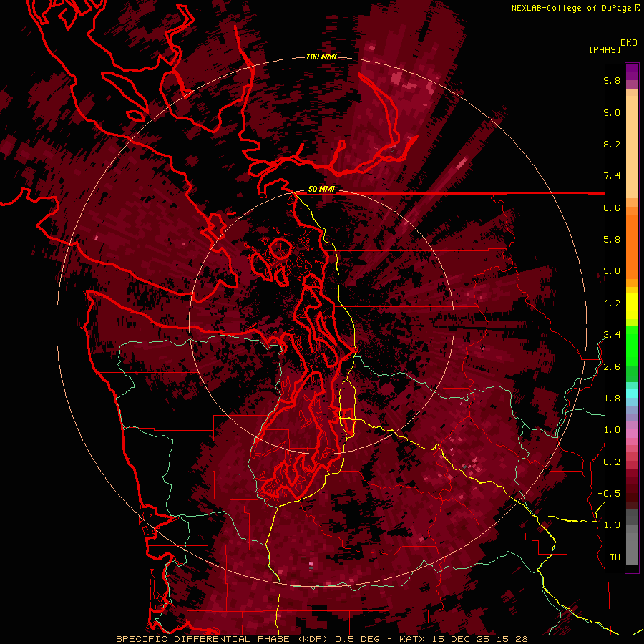Click the 9.8 legend value
Screen dimensions: 644x644
612,80
